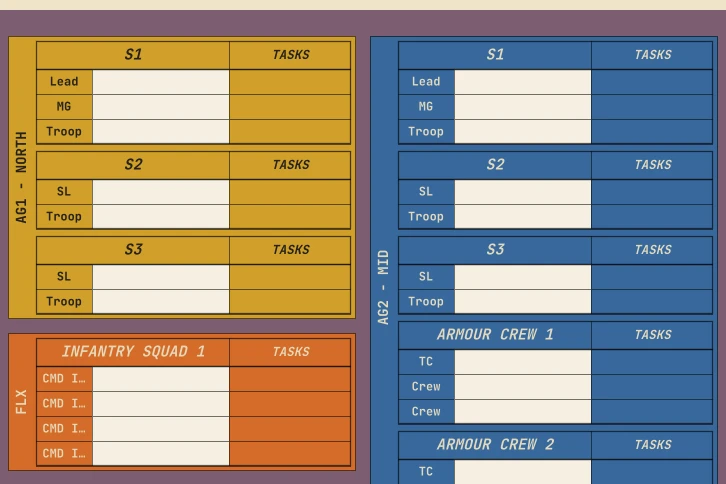The width and height of the screenshot is (726, 484).
Task: Select the Troop name field in AG1 North S2
Action: (x=161, y=216)
